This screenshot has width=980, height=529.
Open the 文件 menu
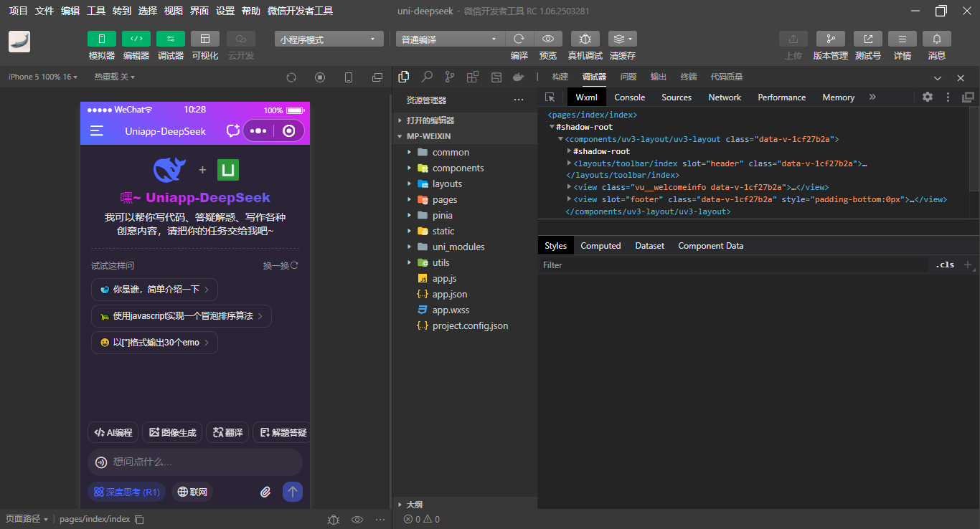click(44, 11)
